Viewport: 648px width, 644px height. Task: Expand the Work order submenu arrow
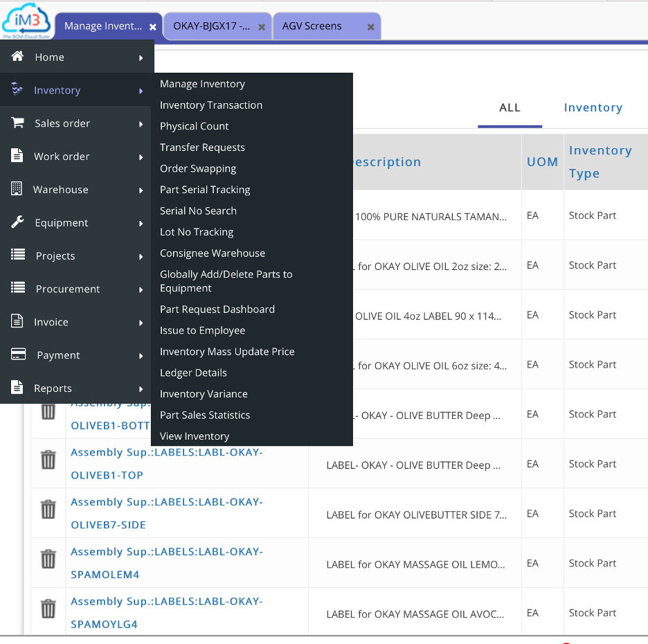(141, 157)
